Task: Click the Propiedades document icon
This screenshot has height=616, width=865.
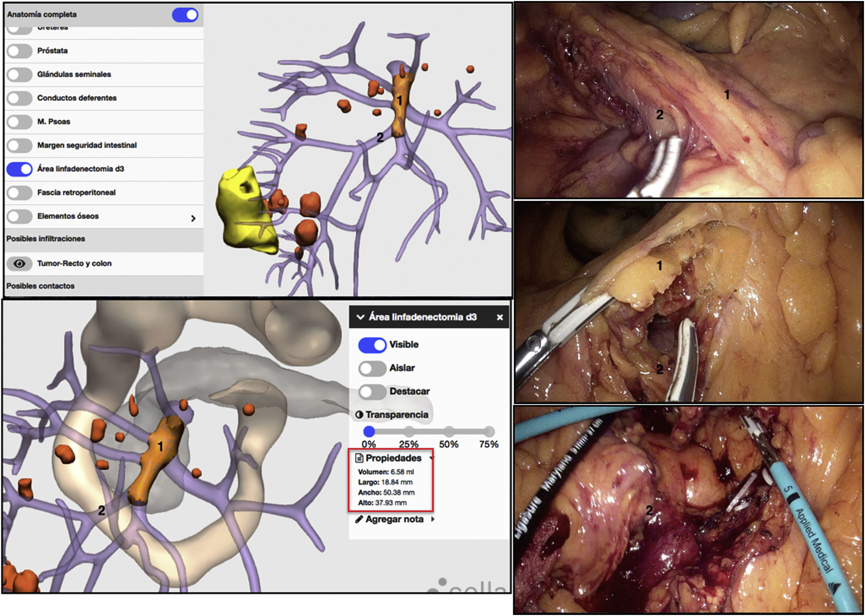Action: point(359,458)
